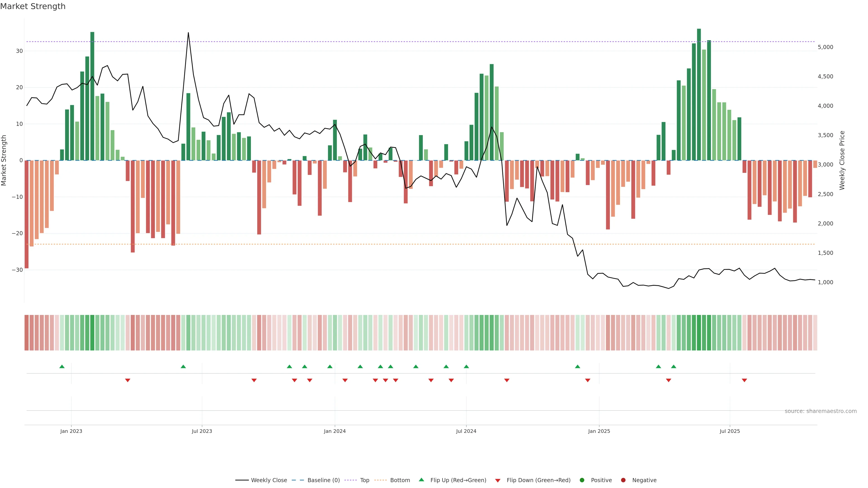The width and height of the screenshot is (868, 488).
Task: Click the Market Strength chart title
Action: click(33, 6)
